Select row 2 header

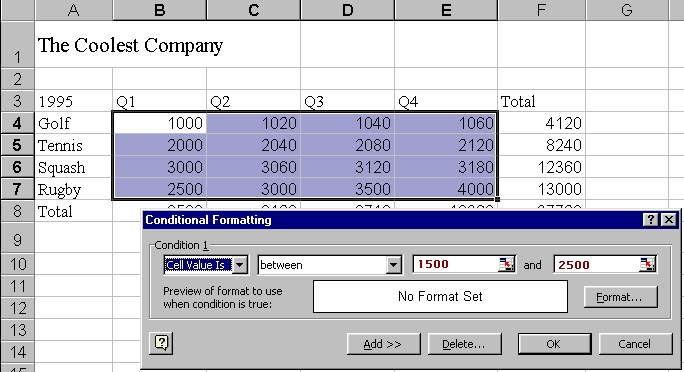(x=17, y=79)
